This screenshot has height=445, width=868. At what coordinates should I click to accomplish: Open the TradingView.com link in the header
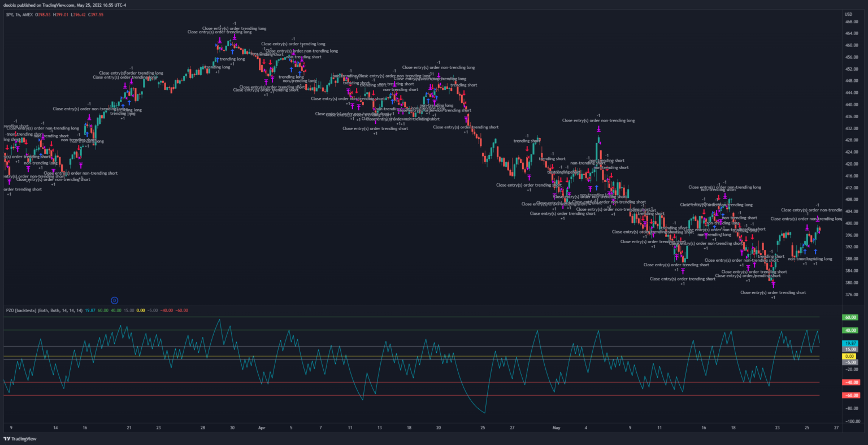click(x=58, y=5)
